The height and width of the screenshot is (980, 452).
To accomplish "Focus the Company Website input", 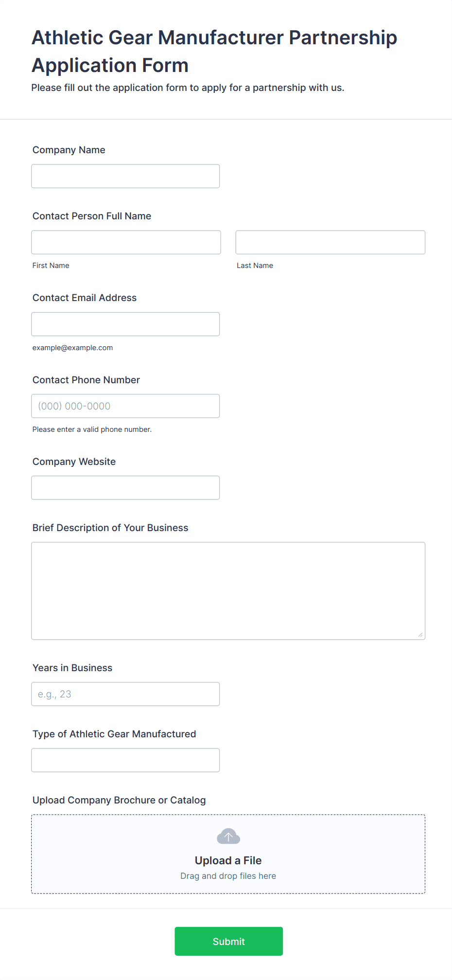I will (x=125, y=487).
